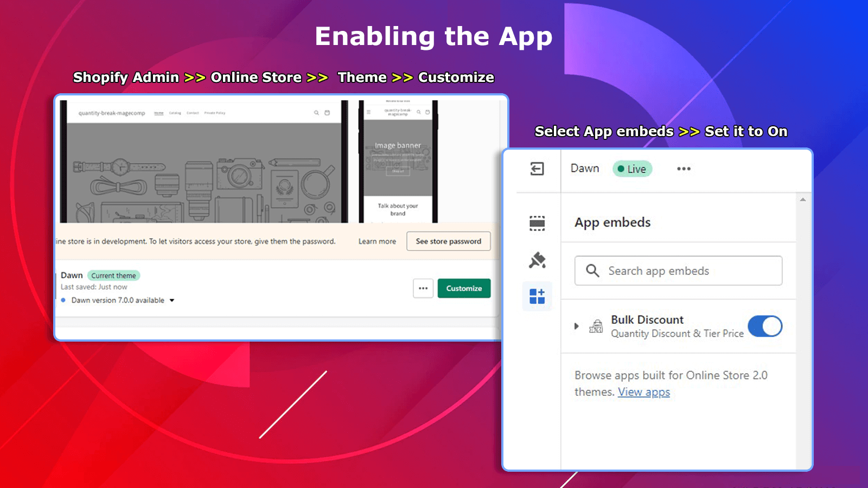This screenshot has height=488, width=868.
Task: Expand the Bulk Discount embed arrow
Action: pos(576,326)
